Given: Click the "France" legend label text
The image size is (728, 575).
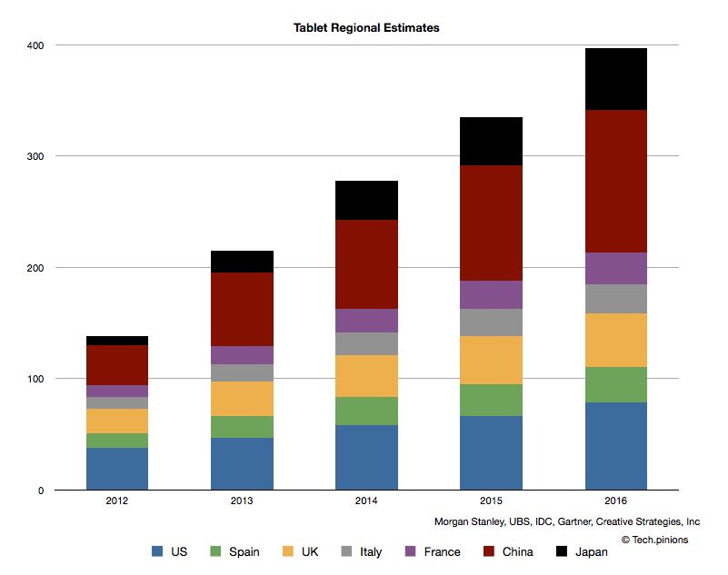Looking at the screenshot, I should pyautogui.click(x=442, y=551).
